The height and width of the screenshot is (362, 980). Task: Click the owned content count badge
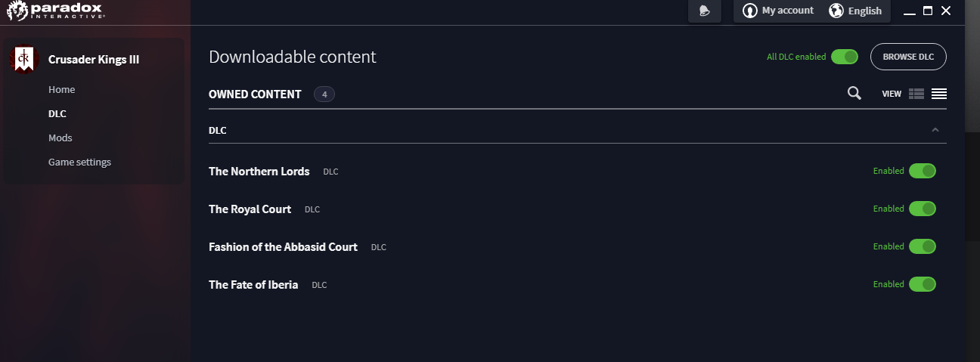pyautogui.click(x=324, y=94)
